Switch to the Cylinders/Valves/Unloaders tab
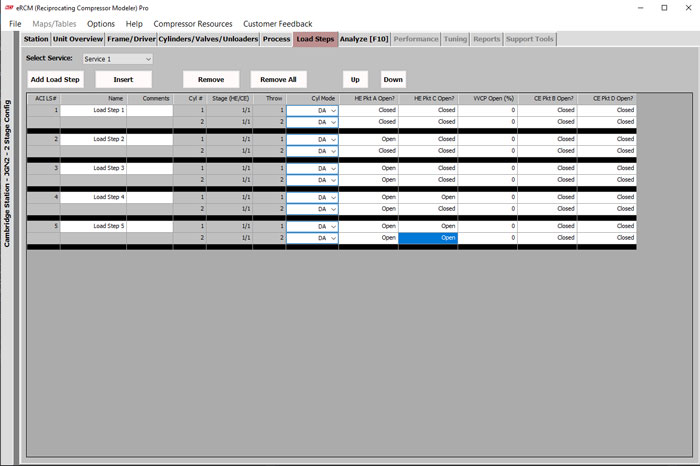700x466 pixels. point(208,39)
